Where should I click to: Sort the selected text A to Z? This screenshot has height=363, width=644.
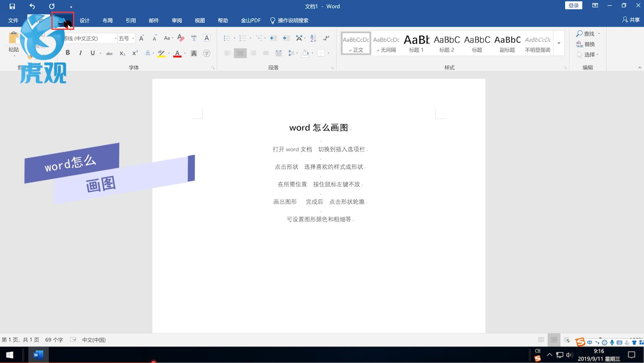coord(313,38)
